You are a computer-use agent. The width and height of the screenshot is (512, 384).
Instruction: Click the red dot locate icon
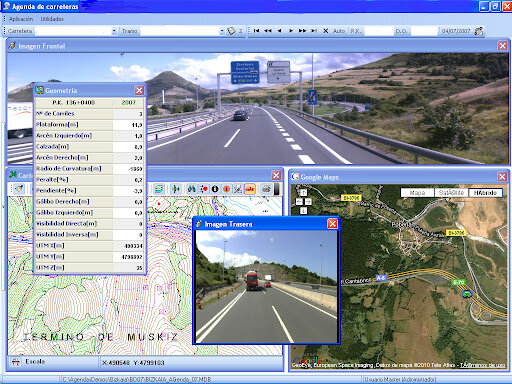(x=203, y=189)
